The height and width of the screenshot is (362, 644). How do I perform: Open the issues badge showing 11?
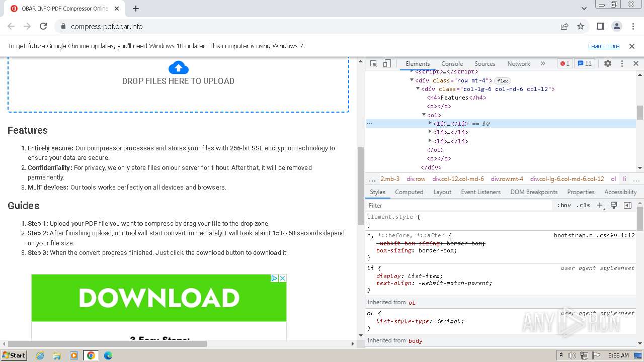click(585, 64)
